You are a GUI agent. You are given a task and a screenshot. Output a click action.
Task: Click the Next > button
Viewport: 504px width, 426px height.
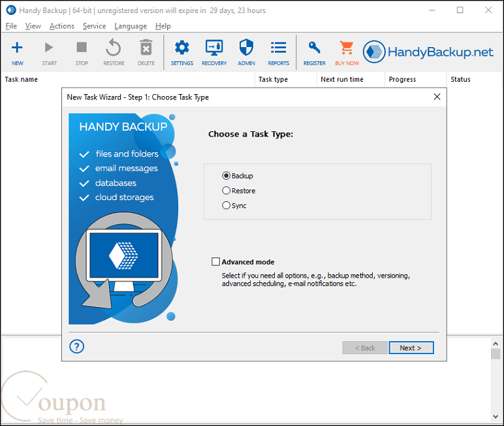point(411,348)
